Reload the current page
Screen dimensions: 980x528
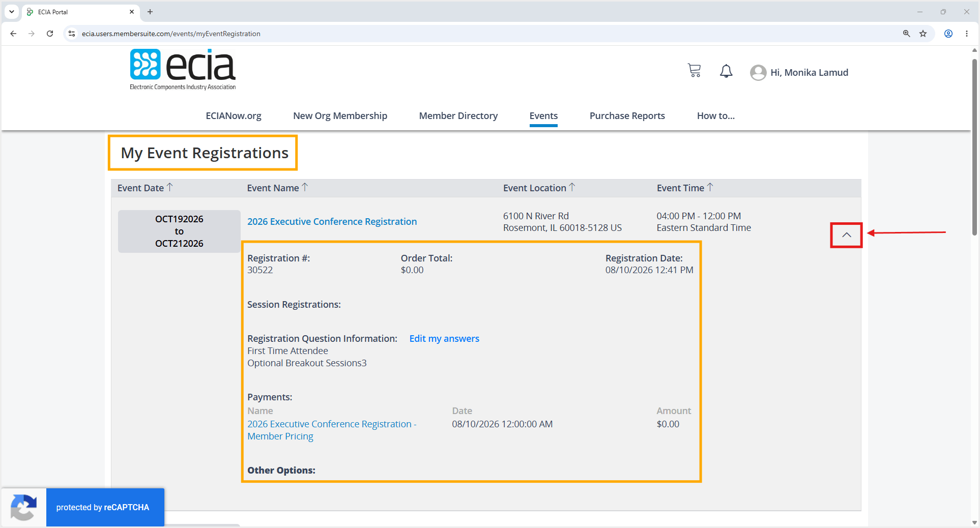[x=50, y=34]
